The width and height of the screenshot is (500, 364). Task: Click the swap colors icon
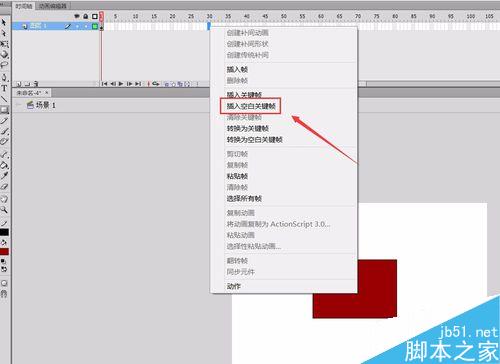click(4, 269)
